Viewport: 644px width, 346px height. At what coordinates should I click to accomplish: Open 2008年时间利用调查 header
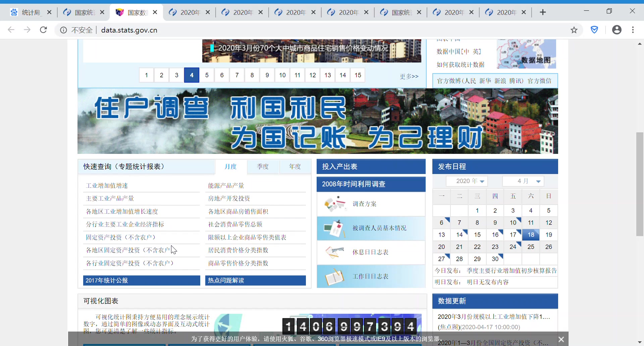tap(371, 184)
